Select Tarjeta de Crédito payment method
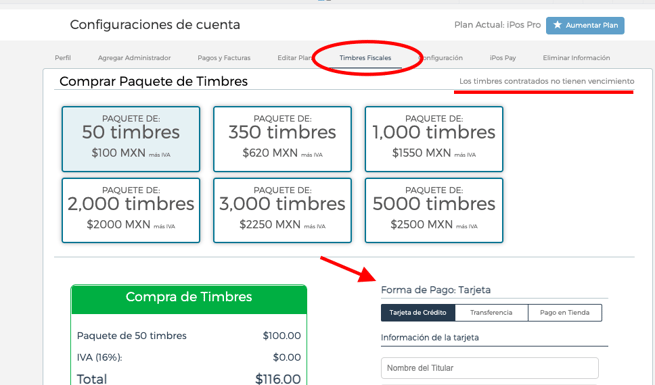Screen dimensions: 655x385 click(x=418, y=313)
